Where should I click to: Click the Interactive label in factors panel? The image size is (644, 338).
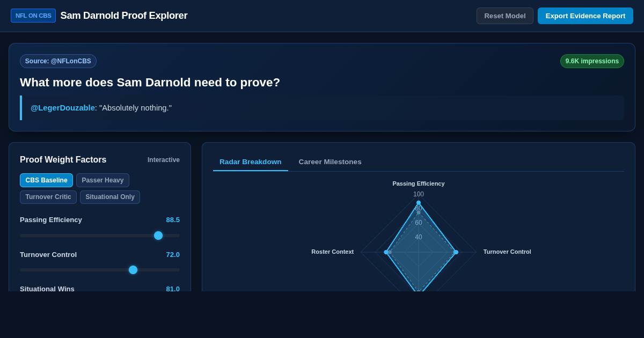click(164, 160)
